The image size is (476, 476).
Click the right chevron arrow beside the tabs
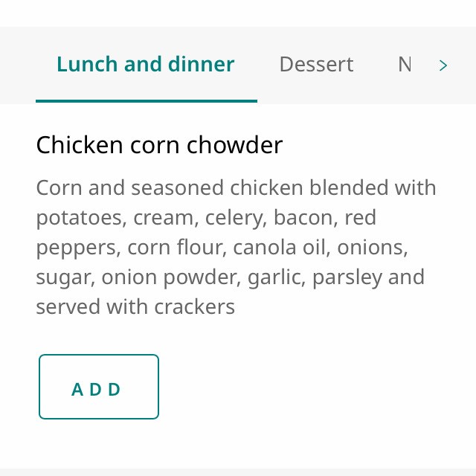point(443,65)
